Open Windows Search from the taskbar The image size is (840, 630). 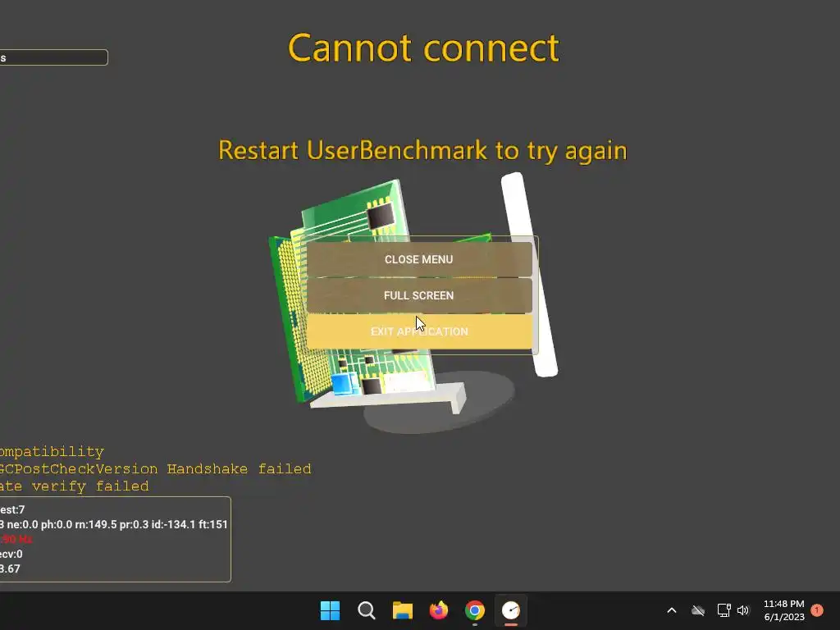tap(367, 610)
